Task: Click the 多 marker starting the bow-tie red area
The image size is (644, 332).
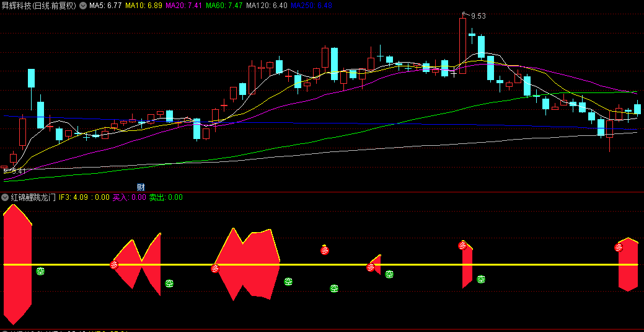Action: pos(115,265)
